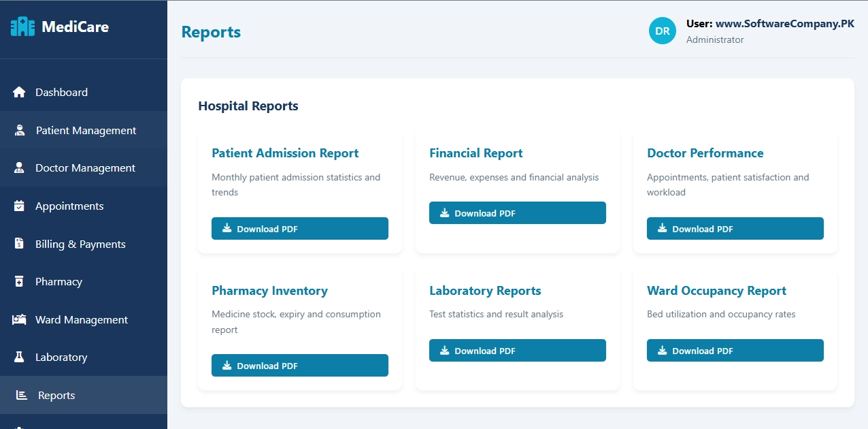Download the Pharmacy Inventory PDF

tap(299, 366)
